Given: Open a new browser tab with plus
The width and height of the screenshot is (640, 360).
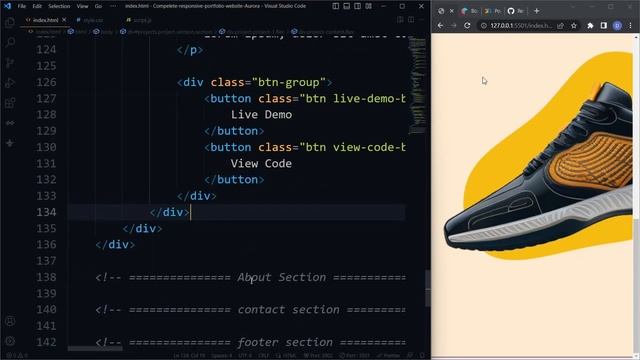Looking at the screenshot, I should pyautogui.click(x=536, y=11).
